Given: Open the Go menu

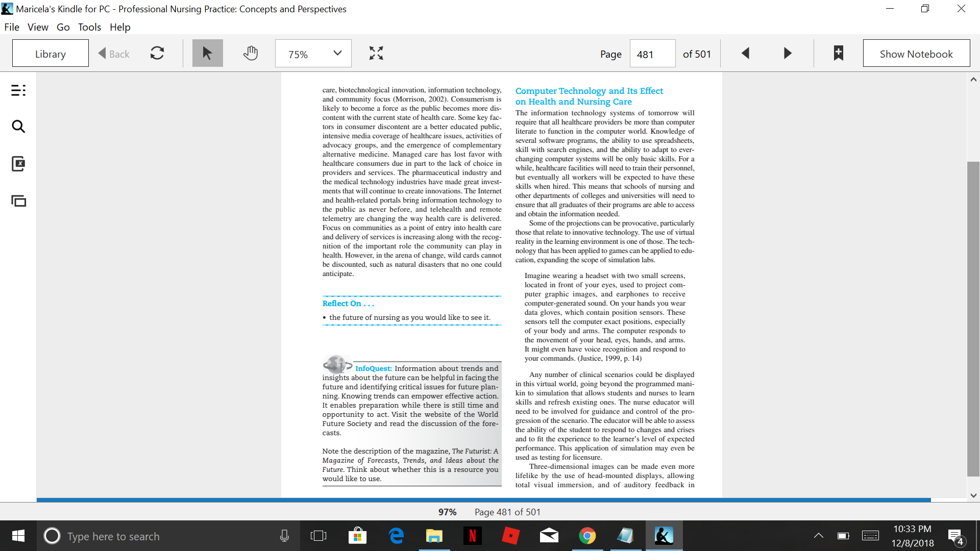Looking at the screenshot, I should click(x=63, y=27).
